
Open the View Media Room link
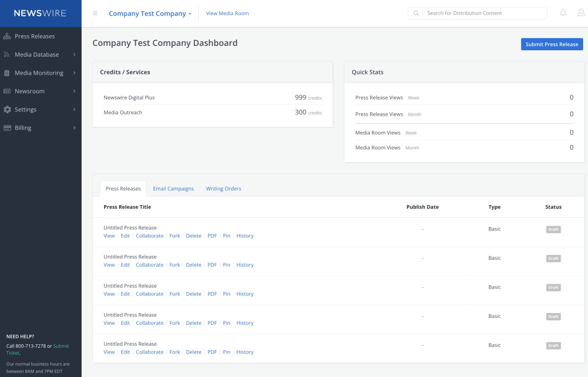point(228,13)
